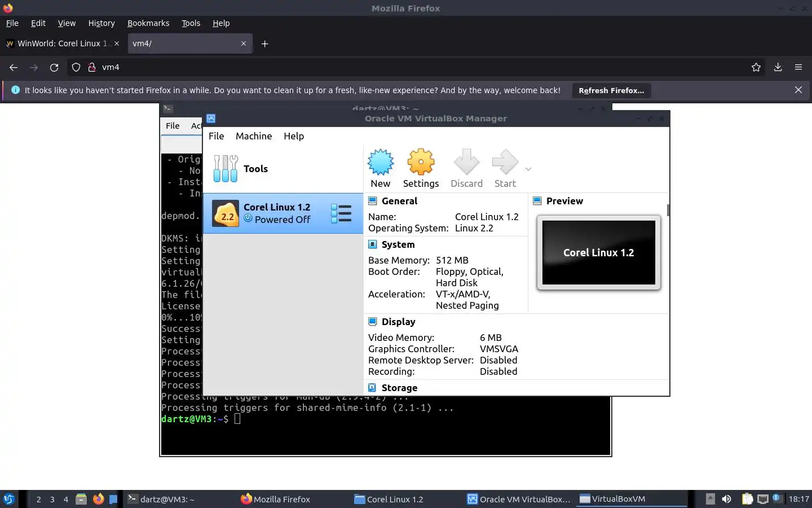Screen dimensions: 812x508
Task: Click the insecure connection lock icon
Action: tap(91, 67)
